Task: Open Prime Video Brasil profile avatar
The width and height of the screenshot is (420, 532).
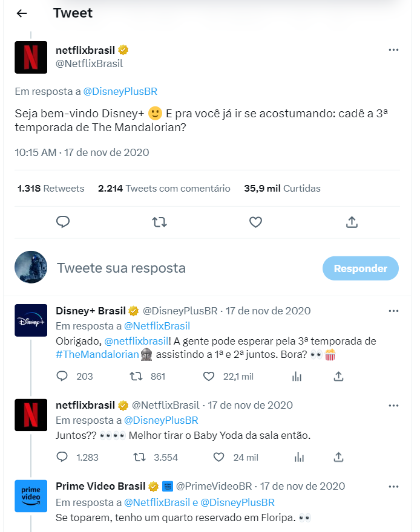Action: [x=31, y=496]
